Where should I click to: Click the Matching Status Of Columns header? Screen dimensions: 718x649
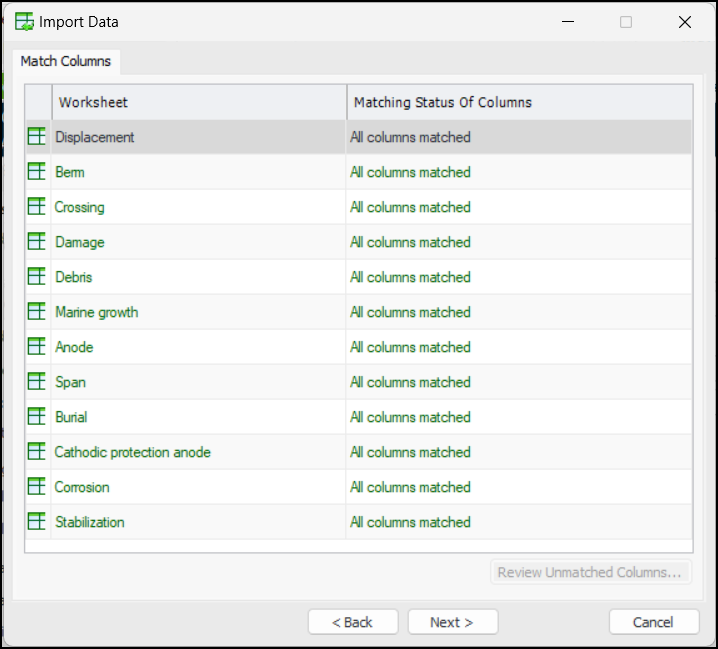click(443, 102)
